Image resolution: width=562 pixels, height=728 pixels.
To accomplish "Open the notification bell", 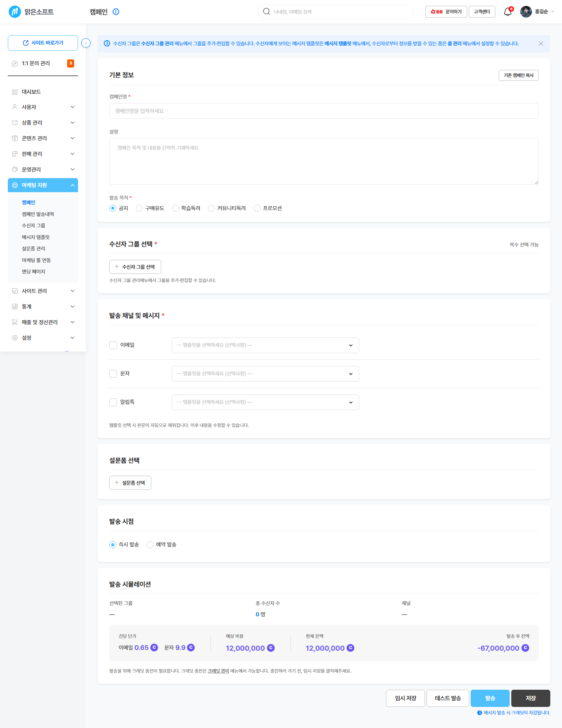I will coord(507,12).
